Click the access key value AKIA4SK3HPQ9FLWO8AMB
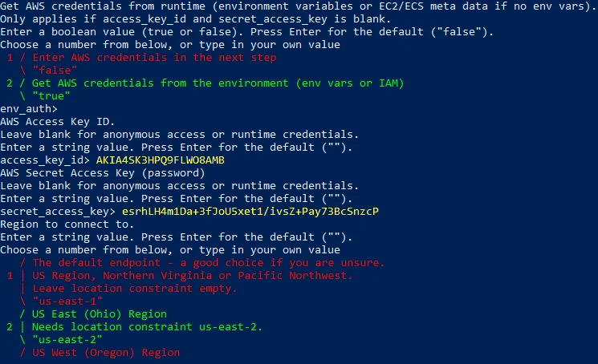Image resolution: width=598 pixels, height=364 pixels. click(160, 160)
